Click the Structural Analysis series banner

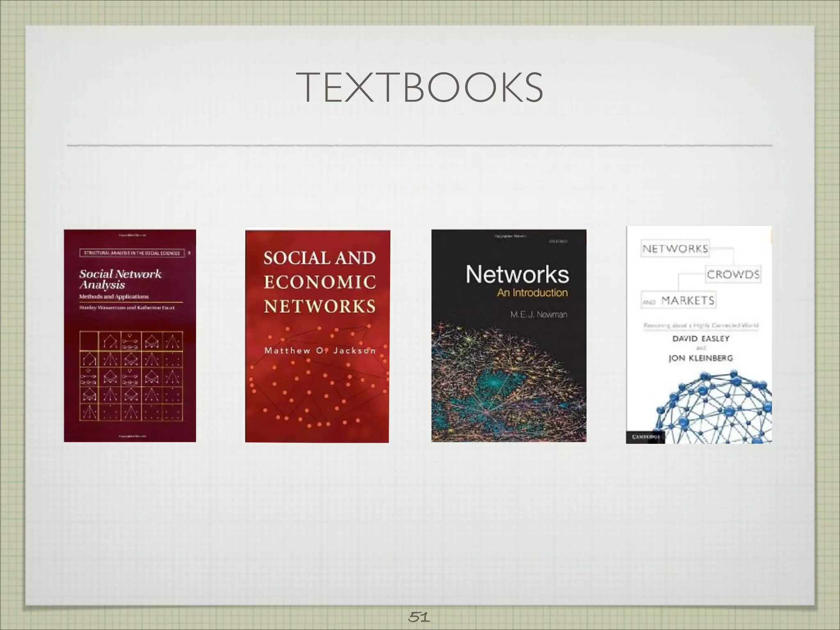(x=132, y=253)
